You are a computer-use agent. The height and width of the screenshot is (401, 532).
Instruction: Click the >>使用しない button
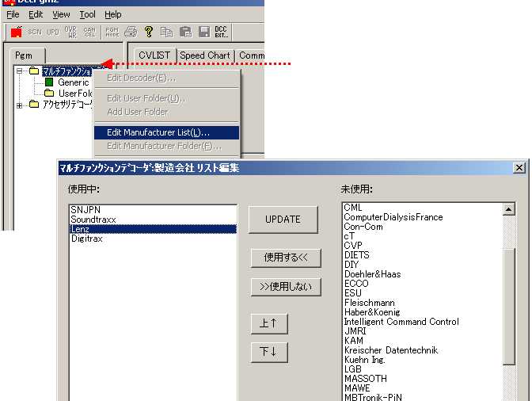coord(285,286)
